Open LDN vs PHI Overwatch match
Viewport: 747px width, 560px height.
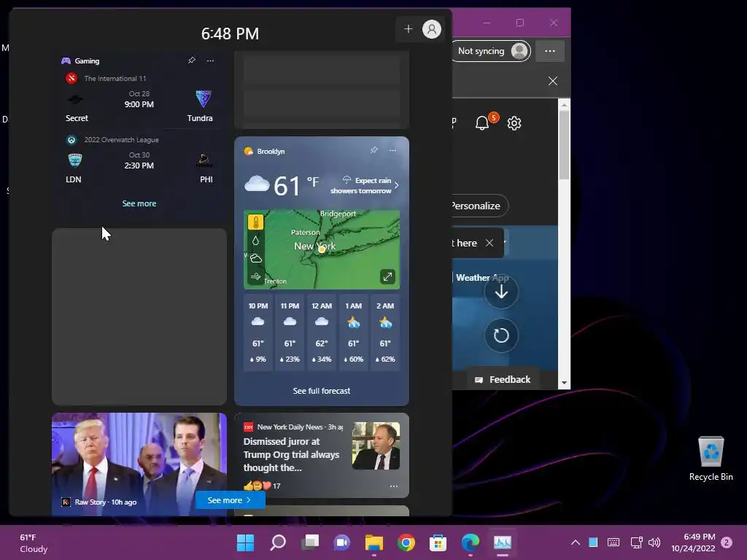click(139, 161)
